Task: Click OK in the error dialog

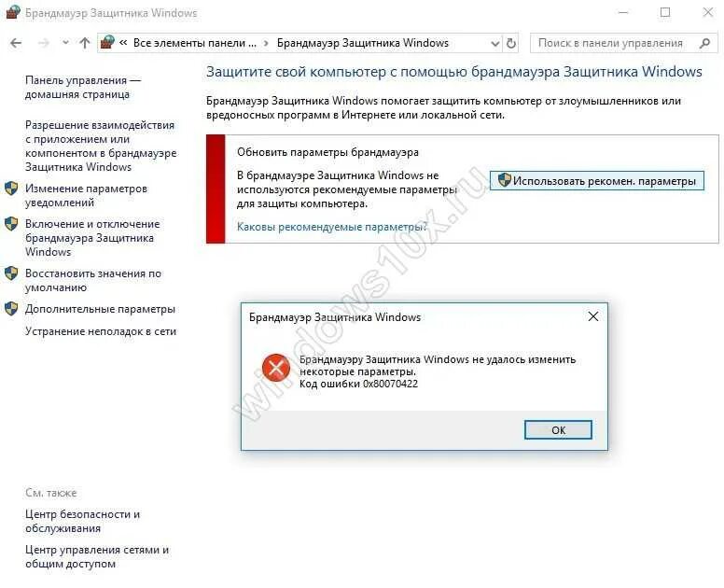Action: [558, 430]
